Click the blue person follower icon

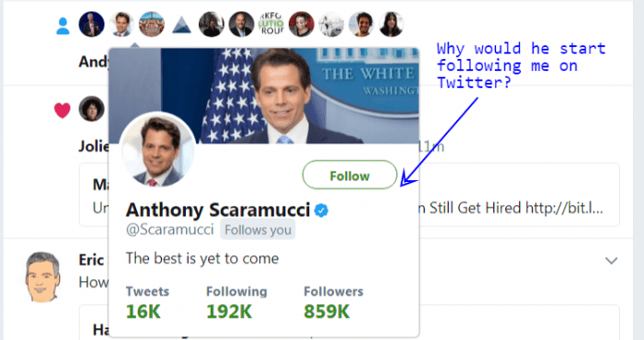[63, 26]
